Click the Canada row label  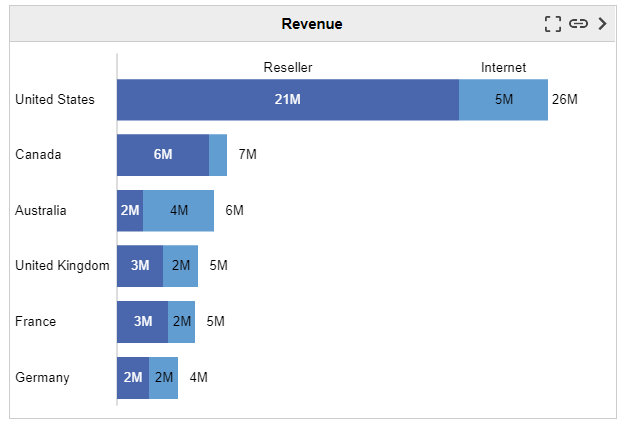(39, 155)
